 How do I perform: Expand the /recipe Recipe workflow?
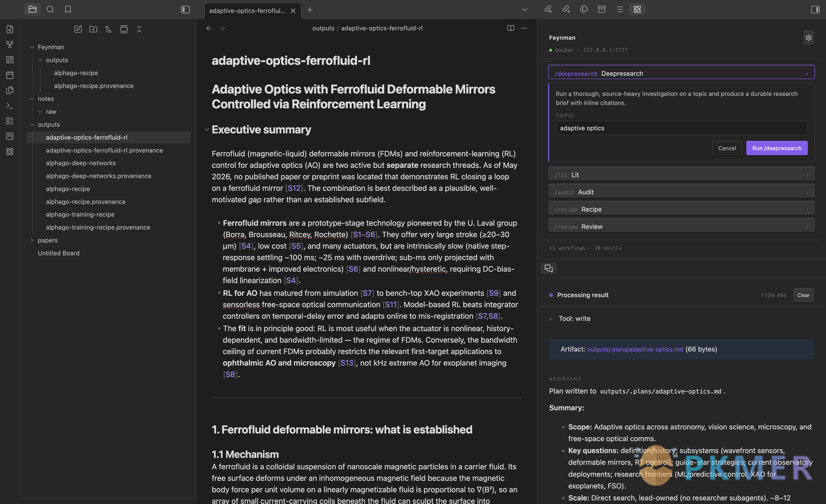point(681,208)
